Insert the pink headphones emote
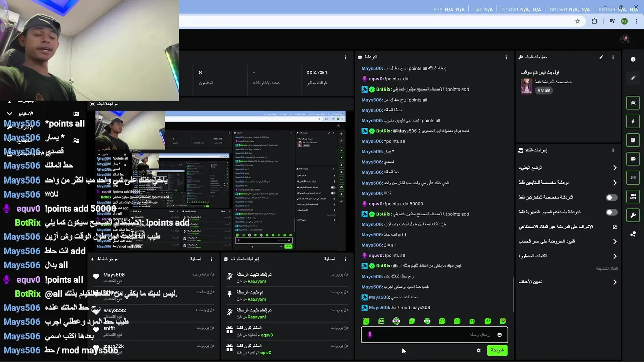 (396, 321)
